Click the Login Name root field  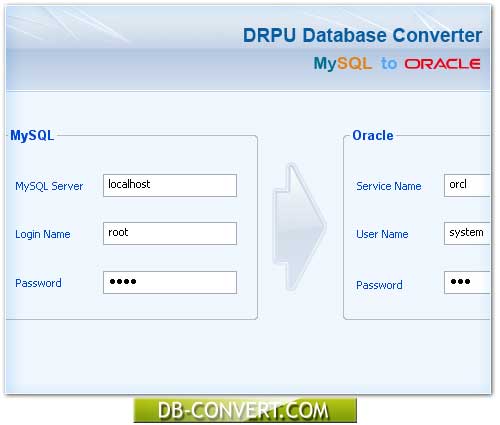[170, 233]
